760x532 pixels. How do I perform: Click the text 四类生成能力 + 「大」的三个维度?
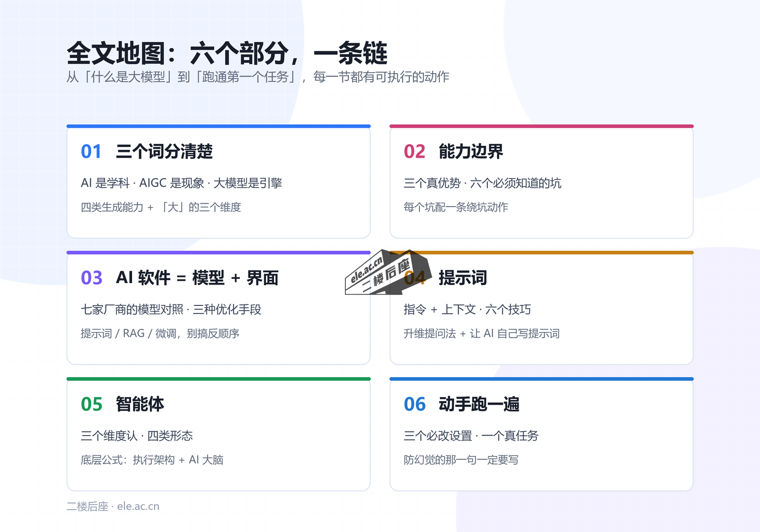161,207
